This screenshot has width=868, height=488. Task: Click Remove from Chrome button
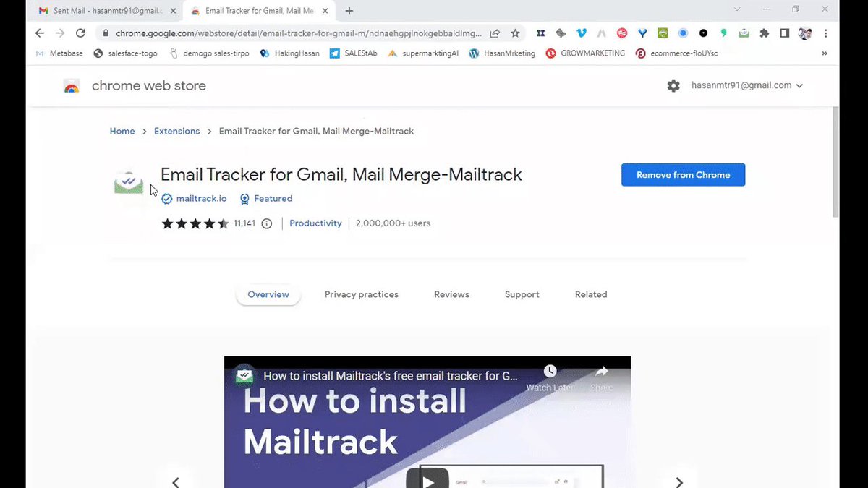pos(683,175)
